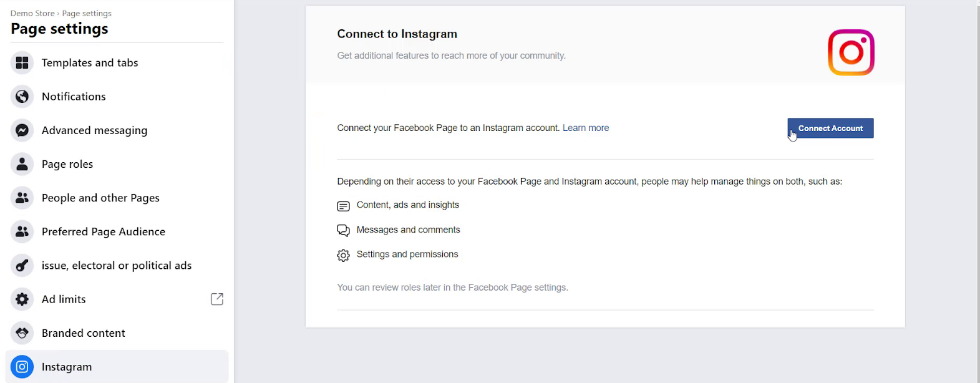The height and width of the screenshot is (383, 980).
Task: Click the Messages and comments chat icon
Action: [343, 230]
